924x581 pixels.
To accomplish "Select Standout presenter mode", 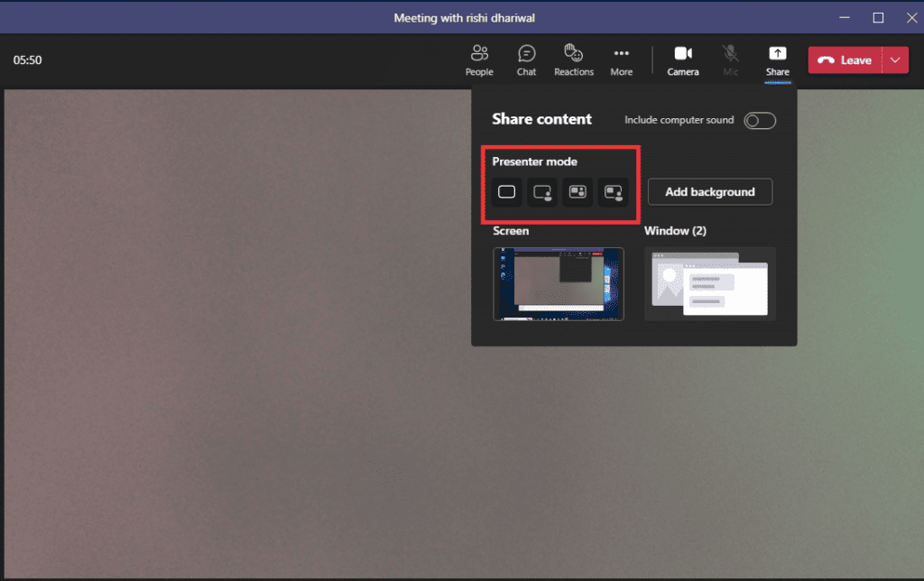I will pos(541,191).
